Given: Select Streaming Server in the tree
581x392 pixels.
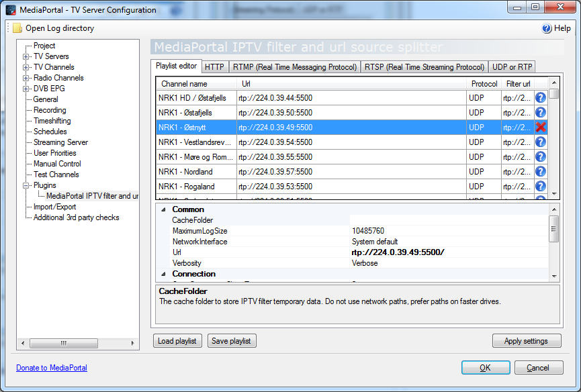Looking at the screenshot, I should 60,142.
